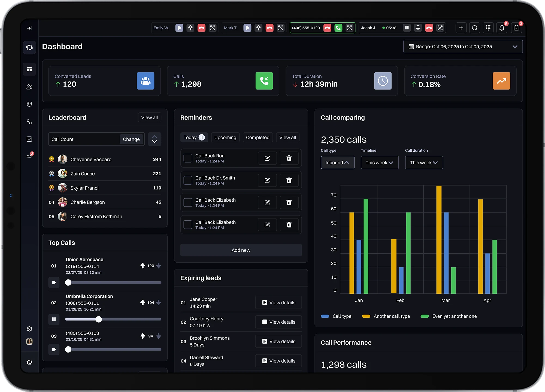The image size is (545, 392).
Task: Answer incoming call from (406) 555-0120
Action: tap(338, 28)
